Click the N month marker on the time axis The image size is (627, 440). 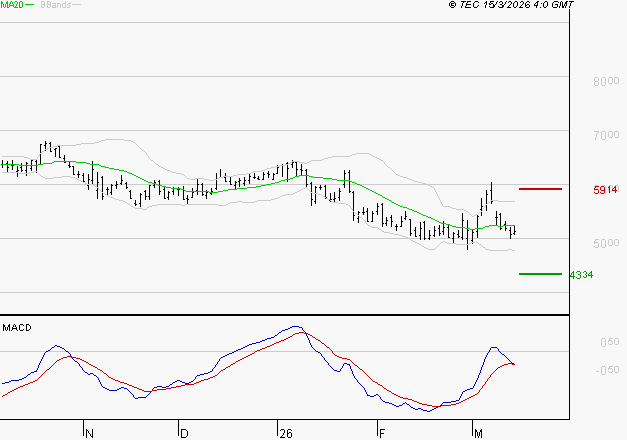point(90,434)
